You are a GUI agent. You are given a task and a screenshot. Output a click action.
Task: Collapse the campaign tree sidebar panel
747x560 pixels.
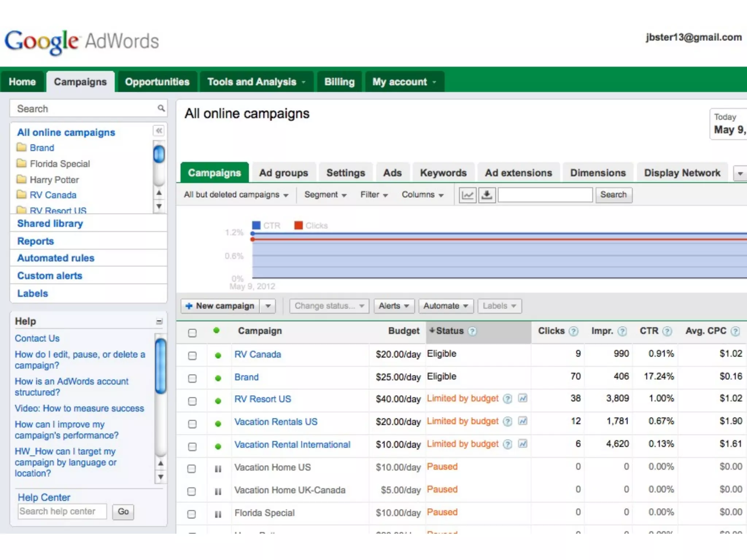[x=159, y=131]
